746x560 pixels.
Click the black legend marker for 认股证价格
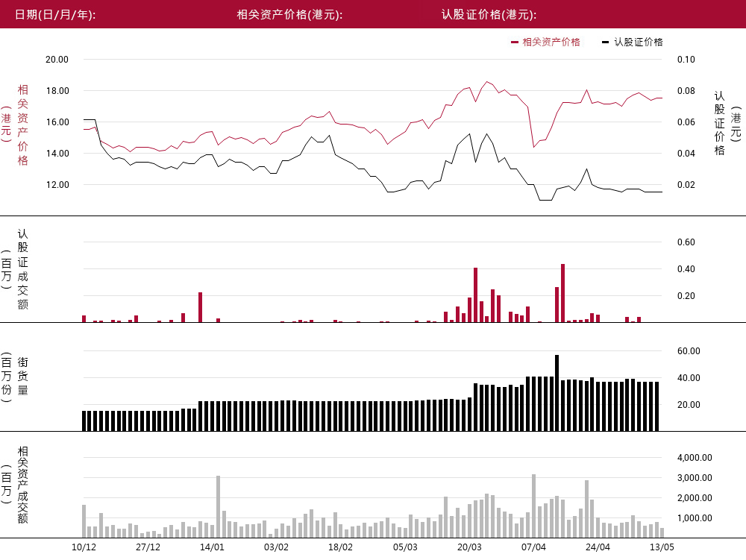coord(605,43)
